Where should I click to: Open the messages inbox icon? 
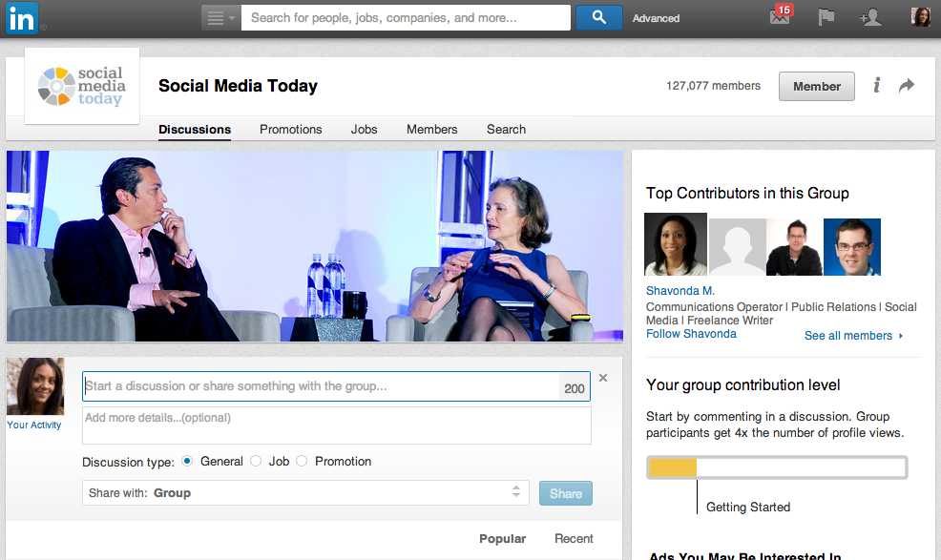[781, 15]
